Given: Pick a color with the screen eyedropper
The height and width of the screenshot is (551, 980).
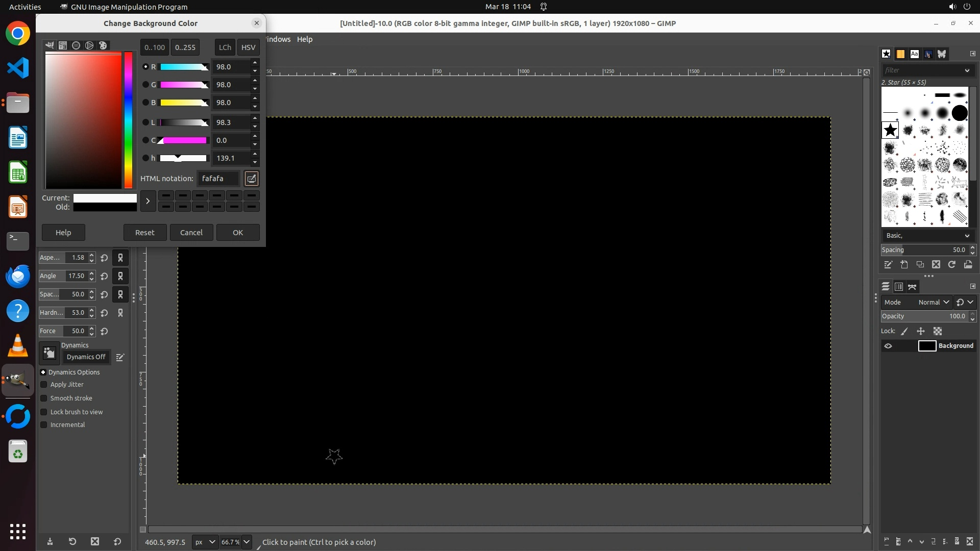Looking at the screenshot, I should 251,179.
